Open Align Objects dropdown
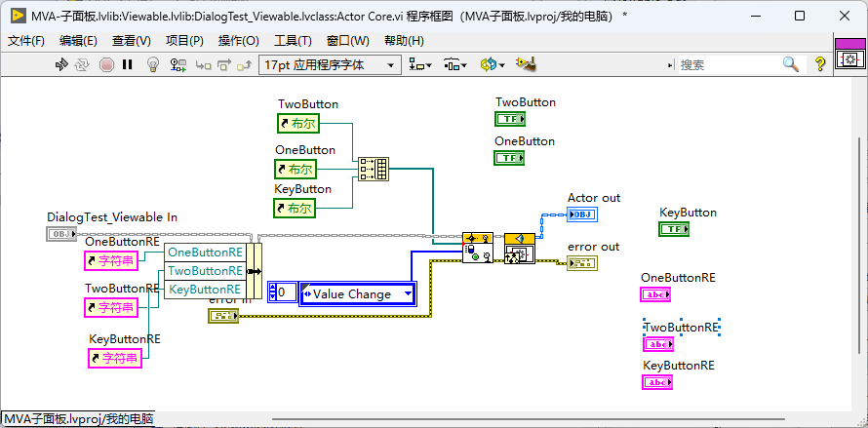This screenshot has height=428, width=868. (x=420, y=64)
